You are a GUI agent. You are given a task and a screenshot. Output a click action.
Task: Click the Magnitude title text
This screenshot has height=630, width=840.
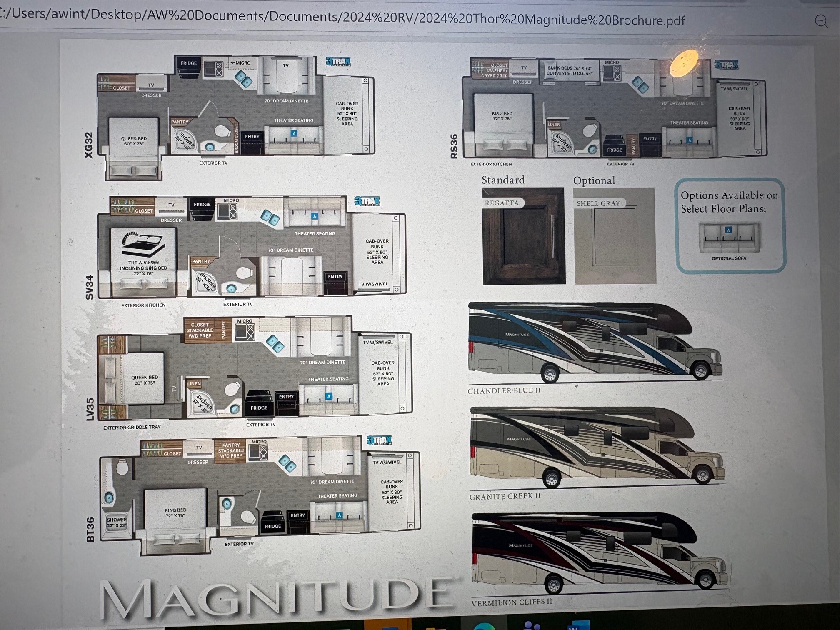coord(277,597)
